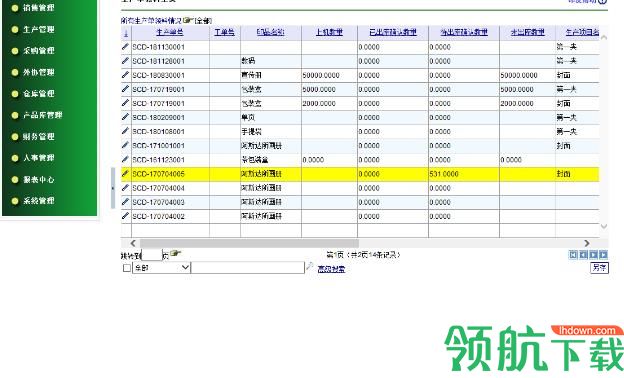624x378 pixels.
Task: Open 系统管理 in the sidebar
Action: pos(39,201)
